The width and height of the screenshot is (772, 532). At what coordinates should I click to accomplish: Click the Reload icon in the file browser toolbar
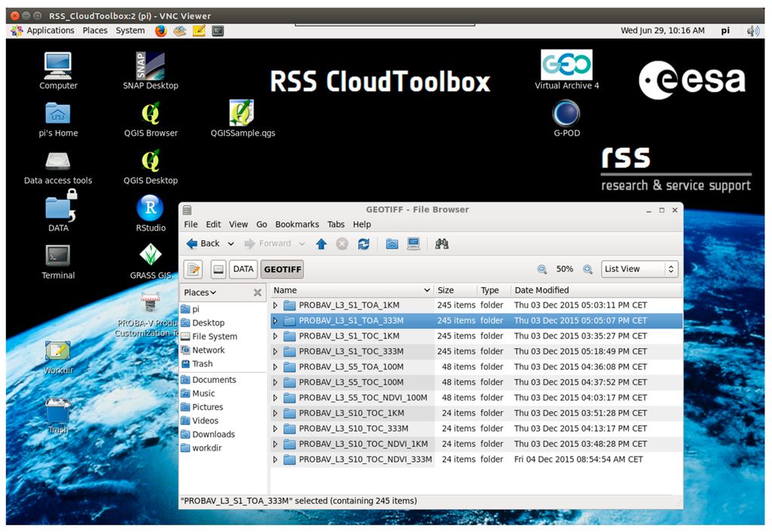pyautogui.click(x=363, y=243)
